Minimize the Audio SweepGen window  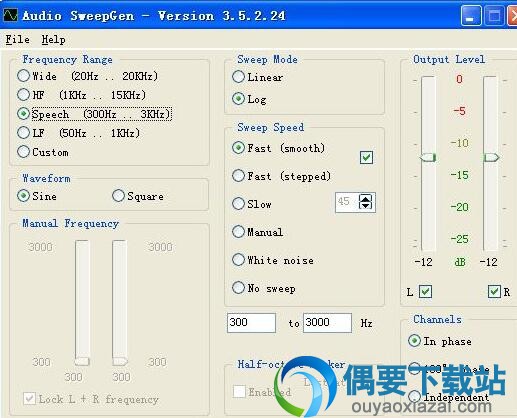coord(471,16)
